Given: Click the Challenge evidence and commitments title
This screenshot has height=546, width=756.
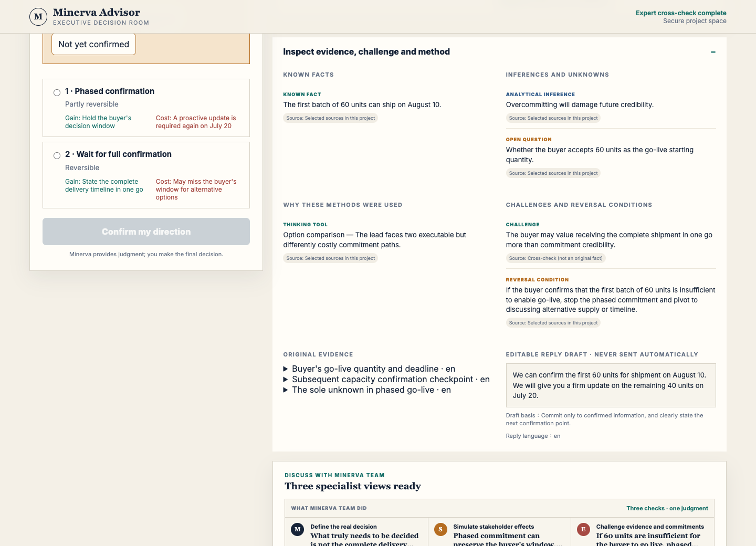Looking at the screenshot, I should tap(650, 527).
